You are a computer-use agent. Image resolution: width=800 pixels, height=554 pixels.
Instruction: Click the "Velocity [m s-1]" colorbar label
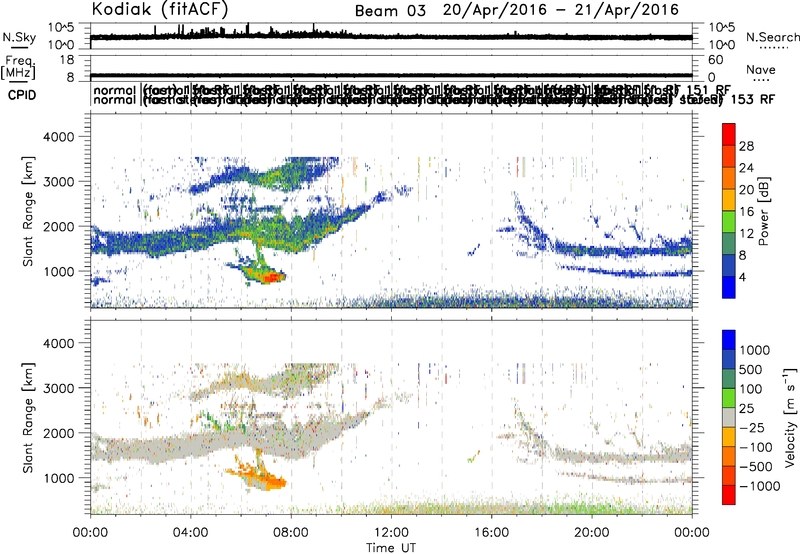(790, 417)
